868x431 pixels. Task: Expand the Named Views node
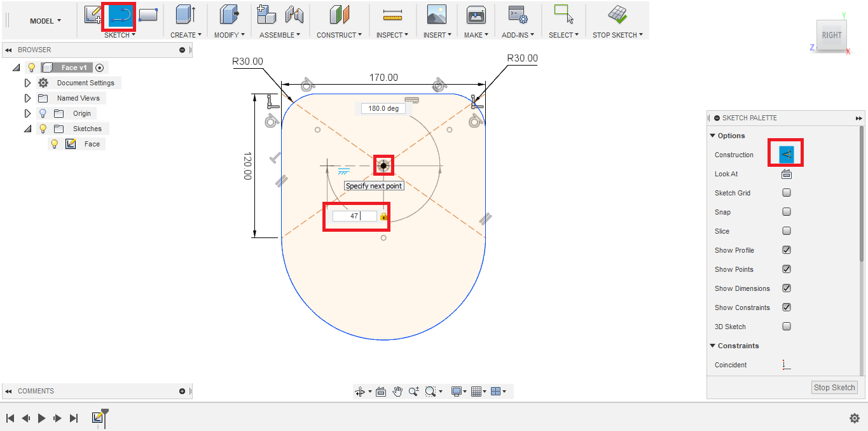coord(27,98)
